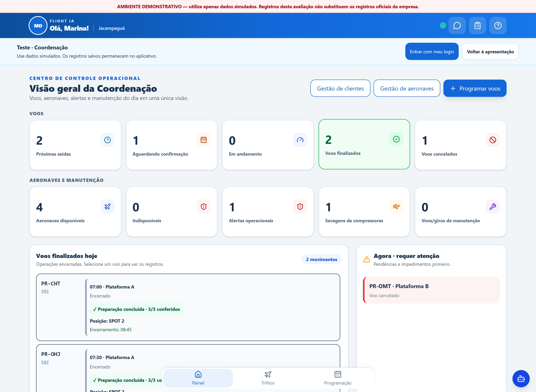Click the clock icon in Próximas saídas card
Screen dimensions: 536x392
(x=107, y=140)
